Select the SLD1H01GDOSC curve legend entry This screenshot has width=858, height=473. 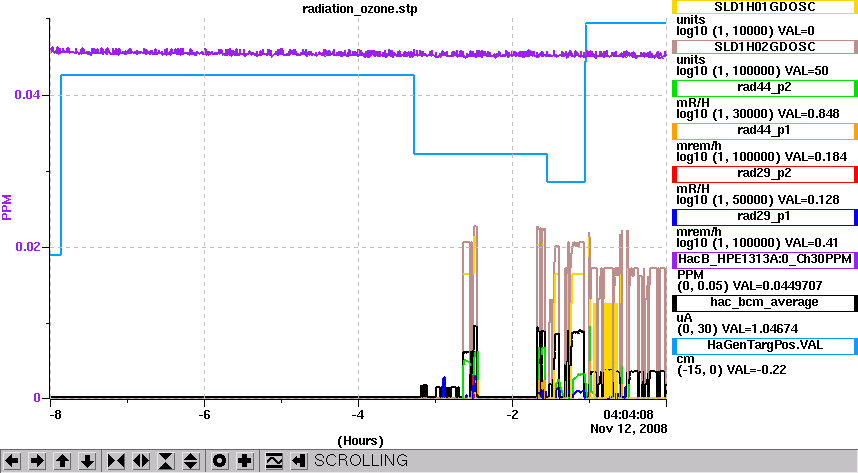click(764, 7)
